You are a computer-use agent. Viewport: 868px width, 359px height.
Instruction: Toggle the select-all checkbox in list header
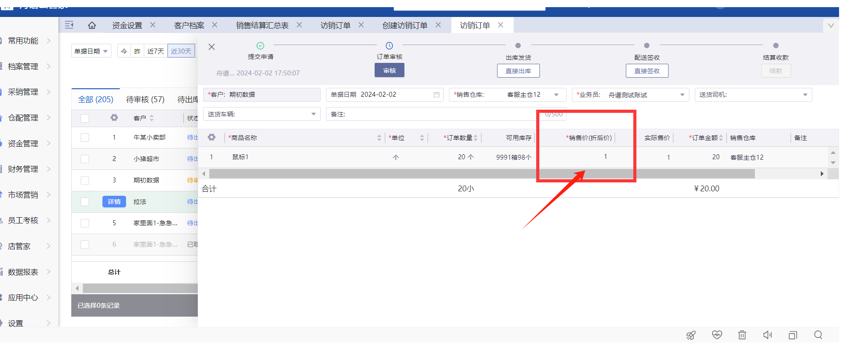85,118
